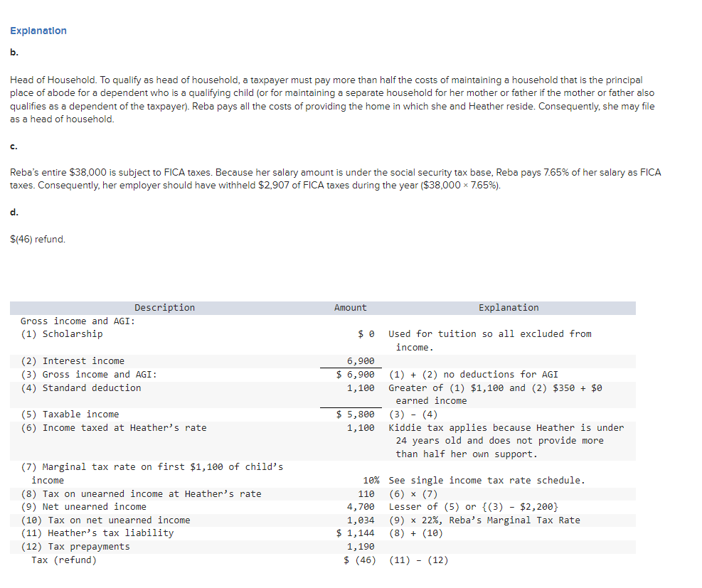This screenshot has height=588, width=702.
Task: Click the "(6) × (7)" explanation
Action: pyautogui.click(x=413, y=494)
